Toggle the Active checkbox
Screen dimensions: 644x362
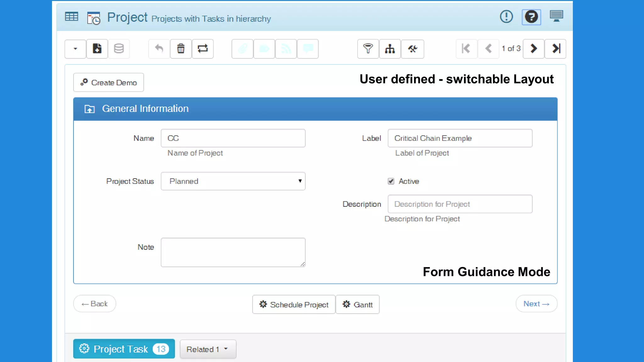pyautogui.click(x=391, y=181)
